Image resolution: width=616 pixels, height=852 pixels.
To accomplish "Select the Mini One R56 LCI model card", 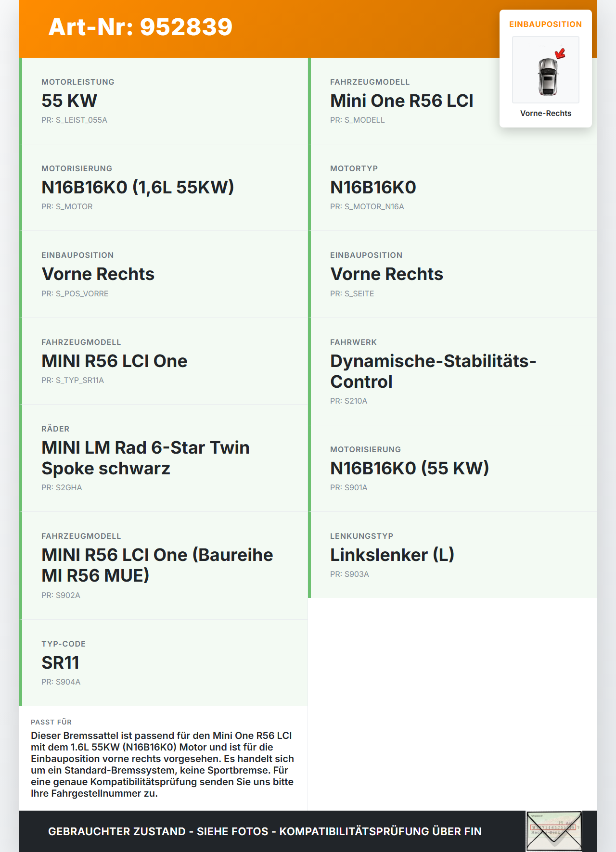I will [452, 101].
